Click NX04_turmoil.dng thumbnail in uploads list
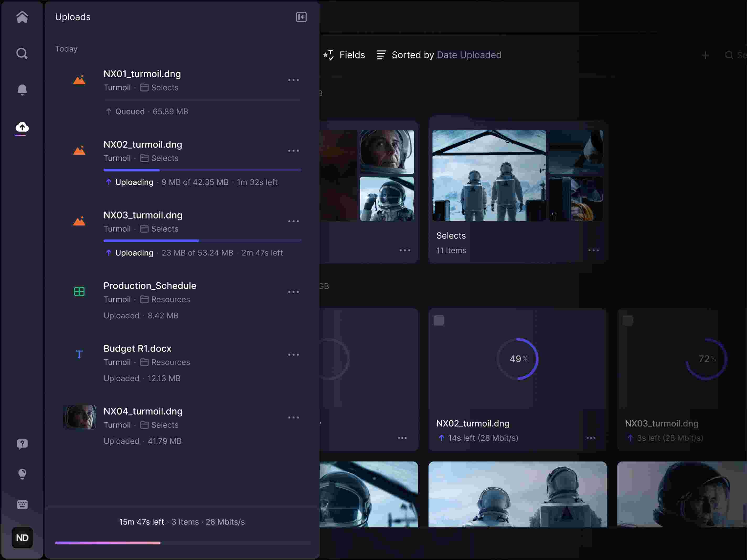The image size is (747, 560). pyautogui.click(x=79, y=417)
